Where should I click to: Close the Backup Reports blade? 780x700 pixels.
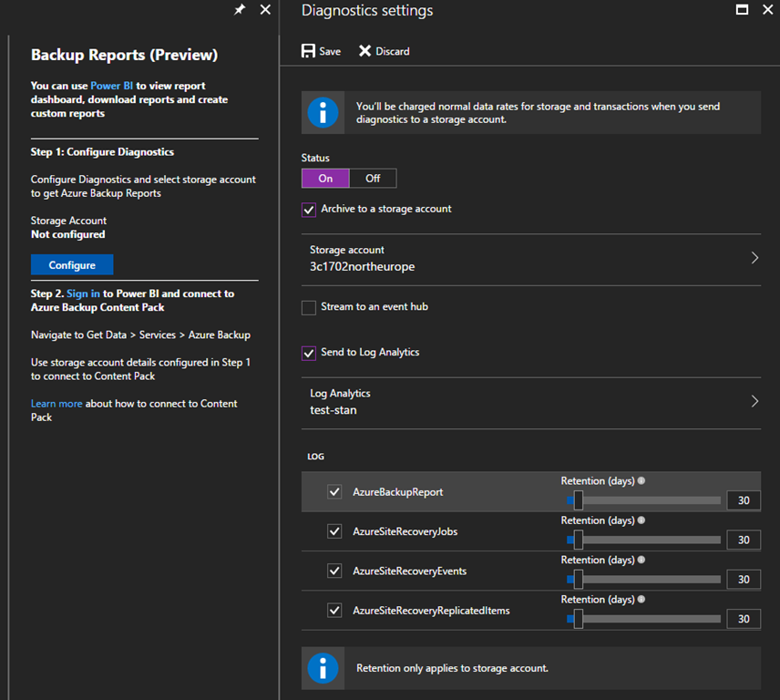tap(265, 10)
